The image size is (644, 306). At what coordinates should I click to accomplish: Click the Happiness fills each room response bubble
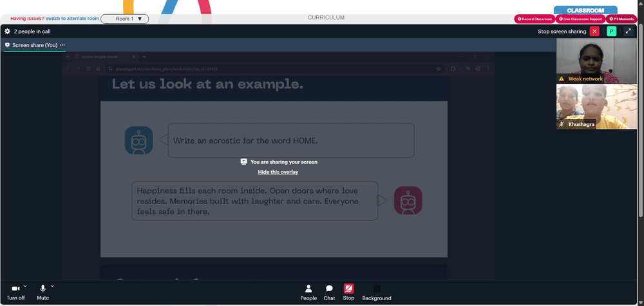254,201
